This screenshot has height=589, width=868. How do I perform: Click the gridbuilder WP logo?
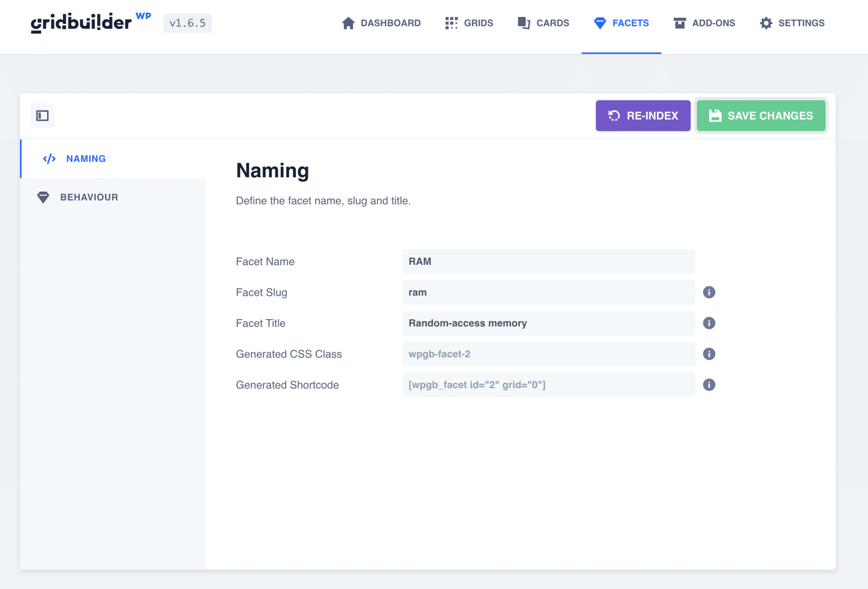pyautogui.click(x=91, y=22)
